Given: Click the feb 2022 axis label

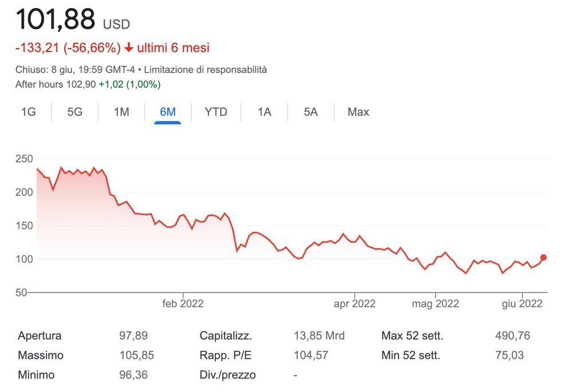Looking at the screenshot, I should [183, 304].
